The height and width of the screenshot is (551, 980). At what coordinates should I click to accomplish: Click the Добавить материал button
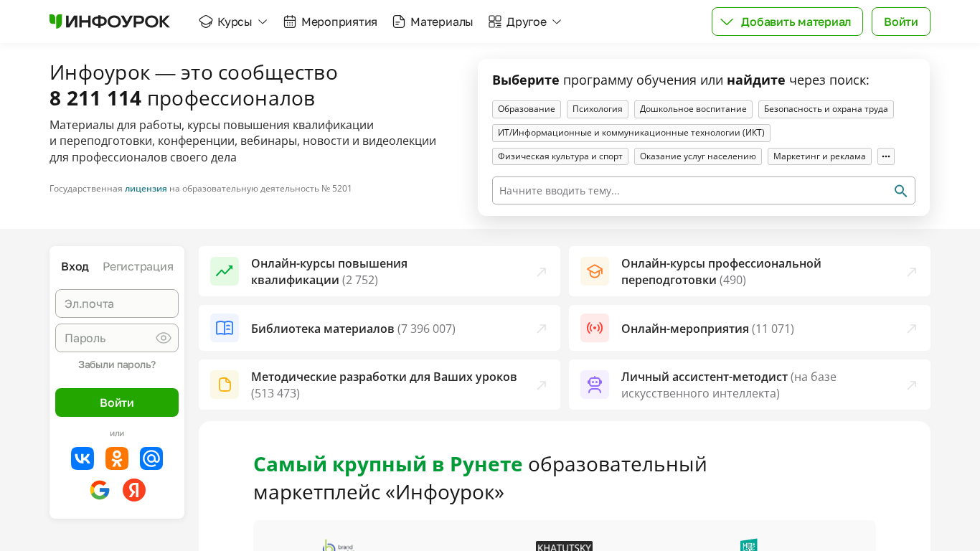click(x=787, y=22)
